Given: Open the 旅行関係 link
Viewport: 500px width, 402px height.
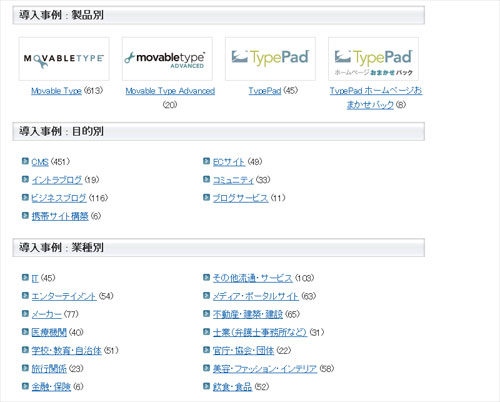Looking at the screenshot, I should (49, 369).
